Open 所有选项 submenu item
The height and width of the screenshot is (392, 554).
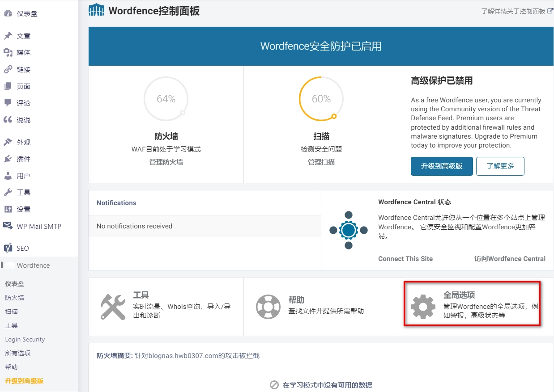(18, 353)
